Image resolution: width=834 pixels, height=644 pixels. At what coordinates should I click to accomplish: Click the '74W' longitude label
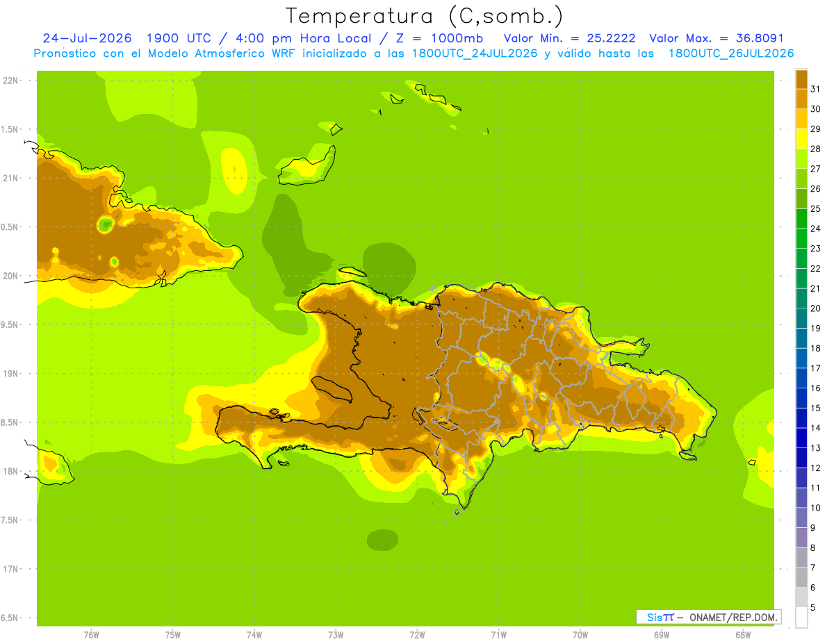pos(254,635)
